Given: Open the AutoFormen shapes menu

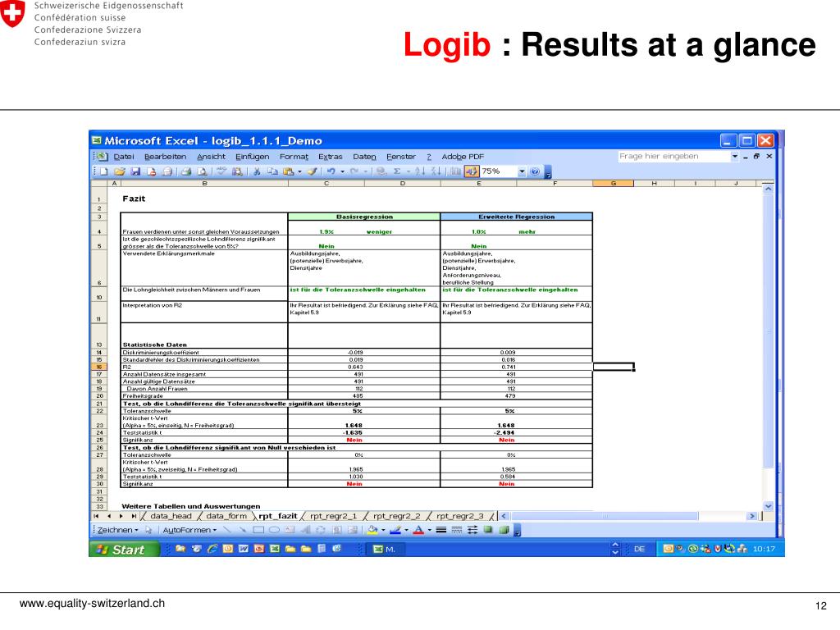Looking at the screenshot, I should tap(190, 530).
